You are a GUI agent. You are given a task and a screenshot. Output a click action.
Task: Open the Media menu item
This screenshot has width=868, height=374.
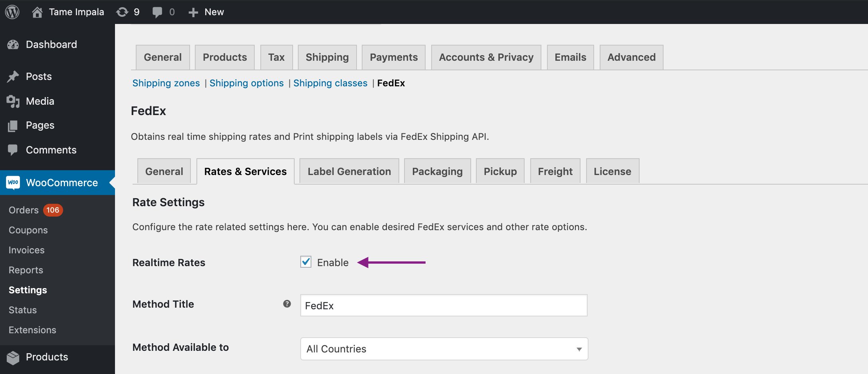point(57,101)
